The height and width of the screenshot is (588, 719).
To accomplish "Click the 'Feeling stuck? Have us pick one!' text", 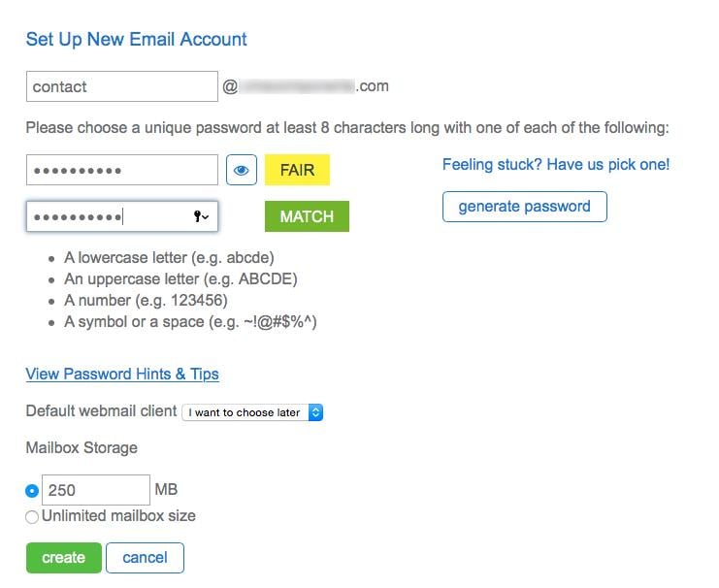I will point(555,164).
